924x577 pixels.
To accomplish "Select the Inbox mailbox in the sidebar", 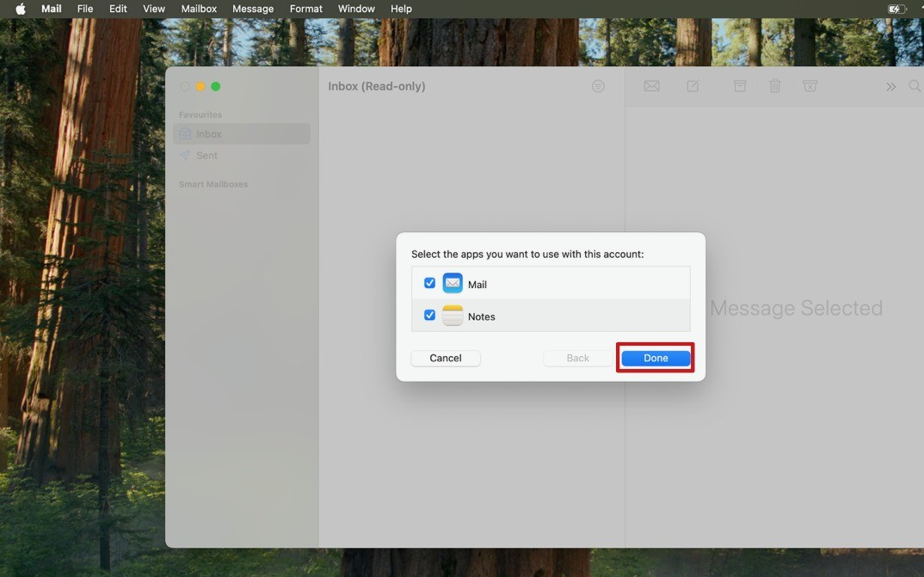I will (242, 133).
